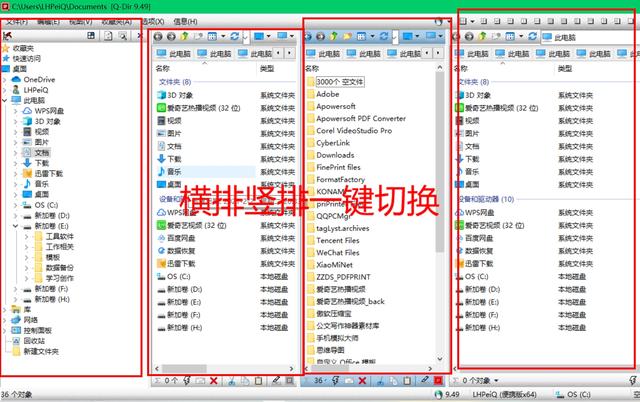The width and height of the screenshot is (640, 402).
Task: Go up one level in the right pane
Action: (x=483, y=37)
